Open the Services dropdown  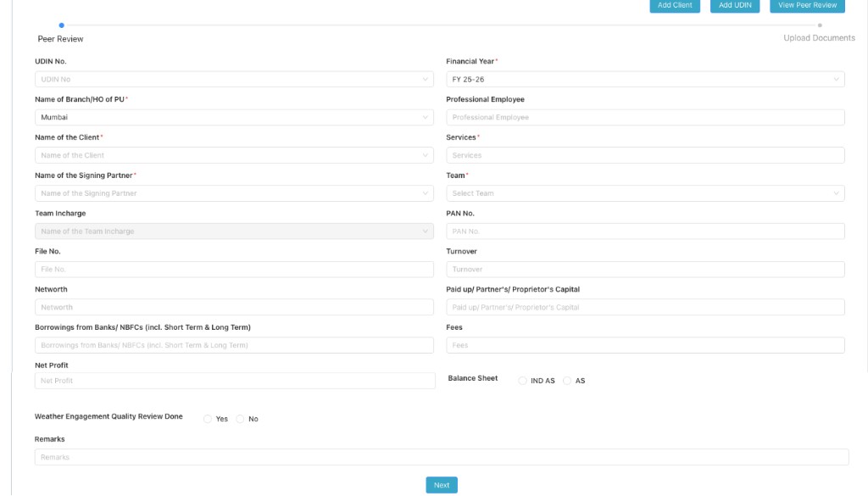coord(644,154)
